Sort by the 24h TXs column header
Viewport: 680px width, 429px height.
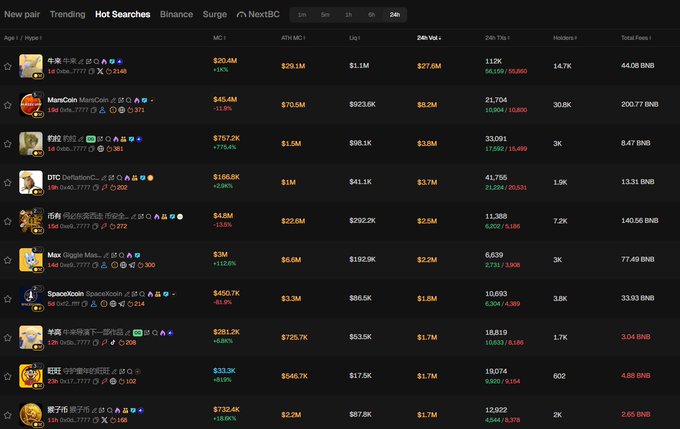[497, 38]
